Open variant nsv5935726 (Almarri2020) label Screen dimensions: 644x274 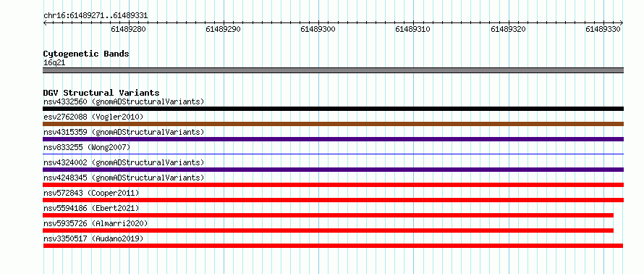(x=96, y=223)
